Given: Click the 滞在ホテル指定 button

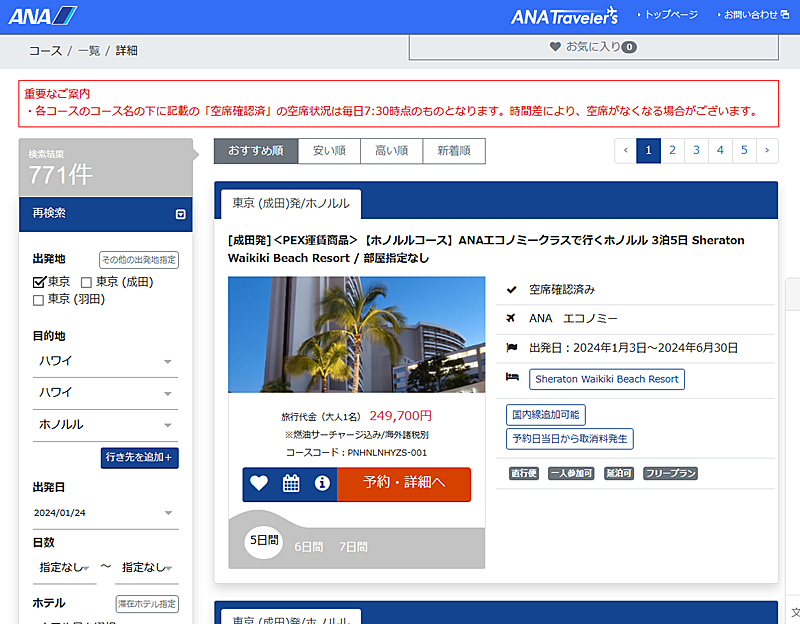Looking at the screenshot, I should [147, 604].
